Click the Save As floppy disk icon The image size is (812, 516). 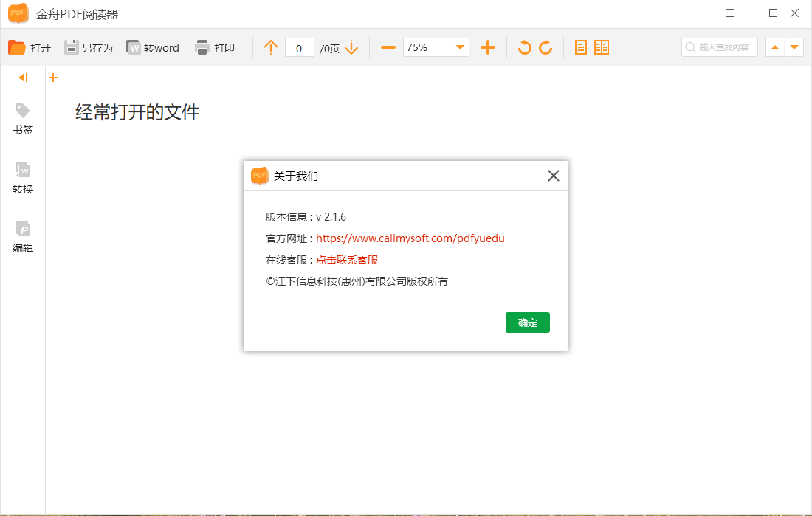click(71, 47)
